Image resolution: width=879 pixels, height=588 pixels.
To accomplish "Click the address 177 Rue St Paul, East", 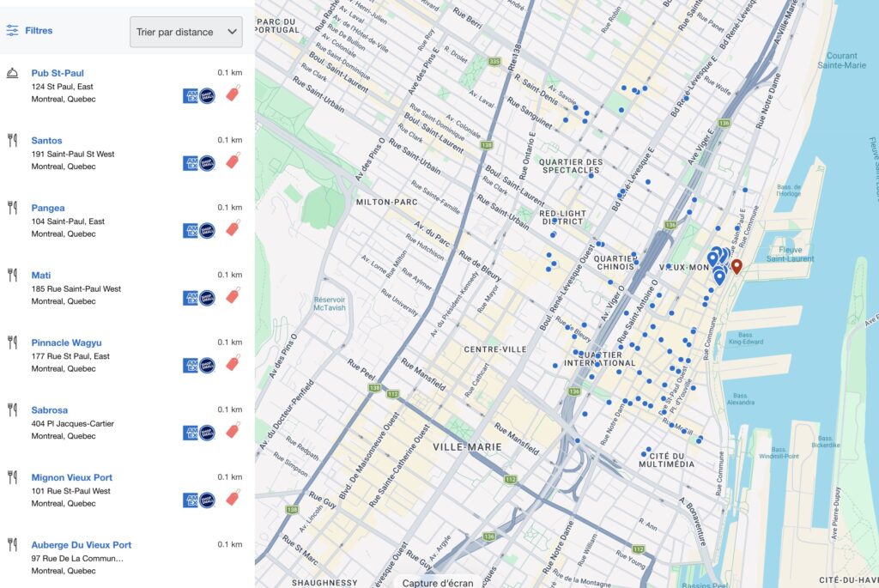I will pos(70,356).
